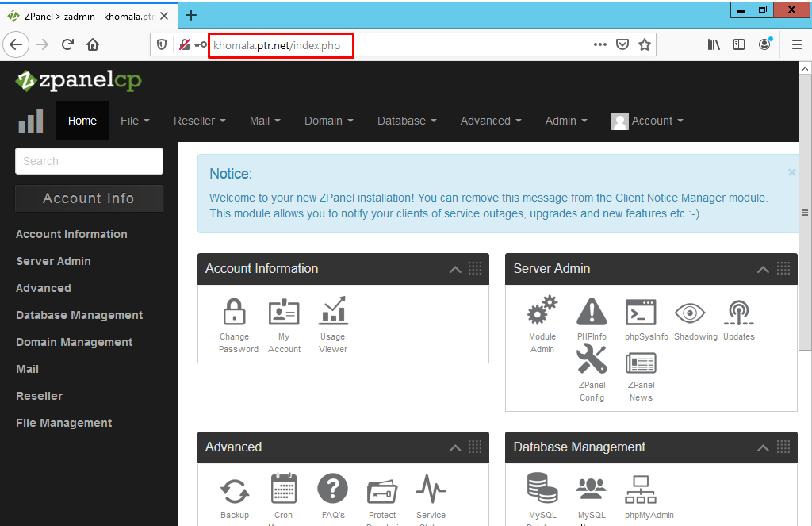Click the browser back arrow
Viewport: 812px width, 526px height.
16,44
